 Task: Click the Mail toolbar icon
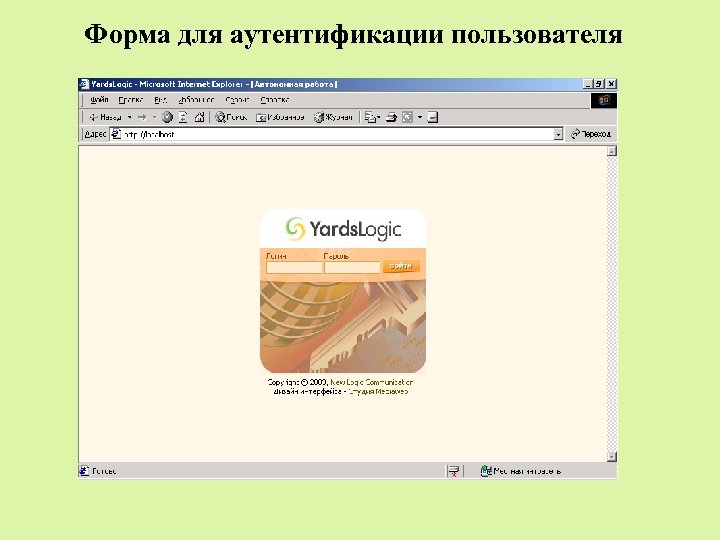[x=372, y=118]
